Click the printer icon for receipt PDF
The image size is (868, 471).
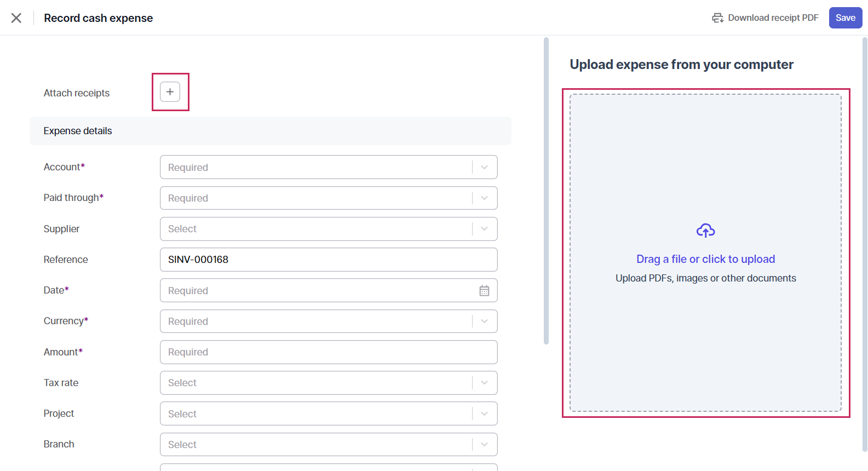pos(717,18)
